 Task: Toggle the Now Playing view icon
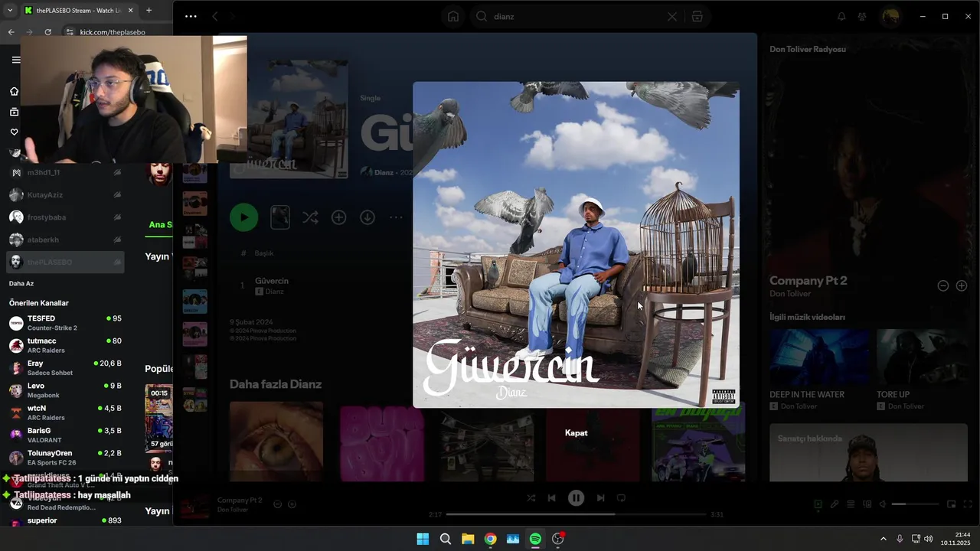818,504
